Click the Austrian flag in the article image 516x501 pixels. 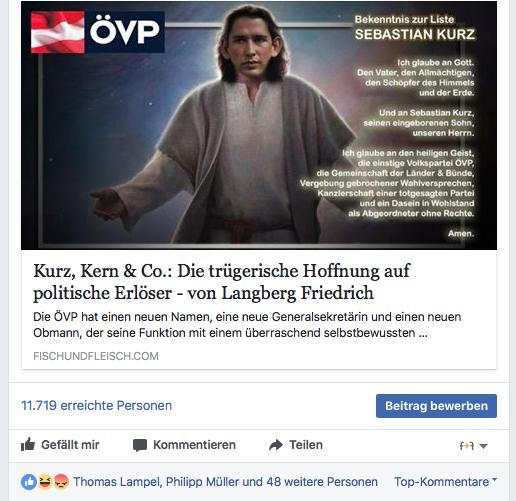pyautogui.click(x=57, y=32)
